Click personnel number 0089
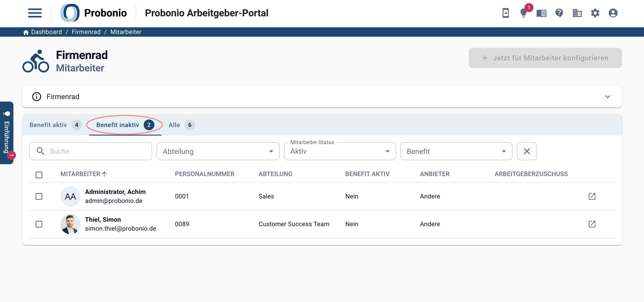This screenshot has height=302, width=644. point(182,224)
